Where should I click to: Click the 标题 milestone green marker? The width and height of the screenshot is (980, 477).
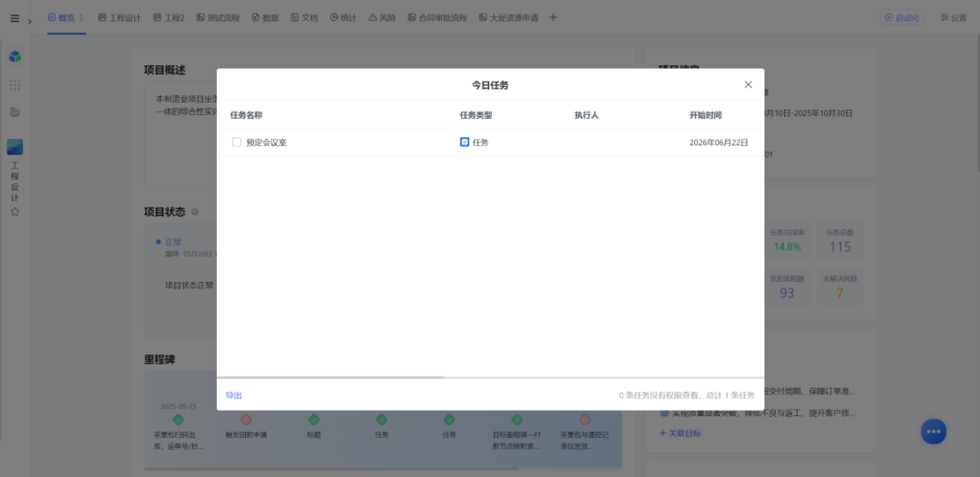click(314, 420)
